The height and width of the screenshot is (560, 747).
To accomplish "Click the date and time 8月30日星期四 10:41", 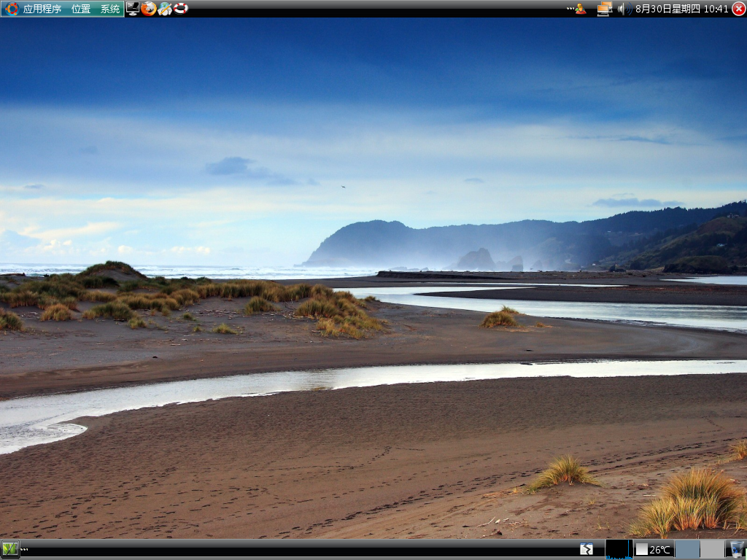I will 682,9.
